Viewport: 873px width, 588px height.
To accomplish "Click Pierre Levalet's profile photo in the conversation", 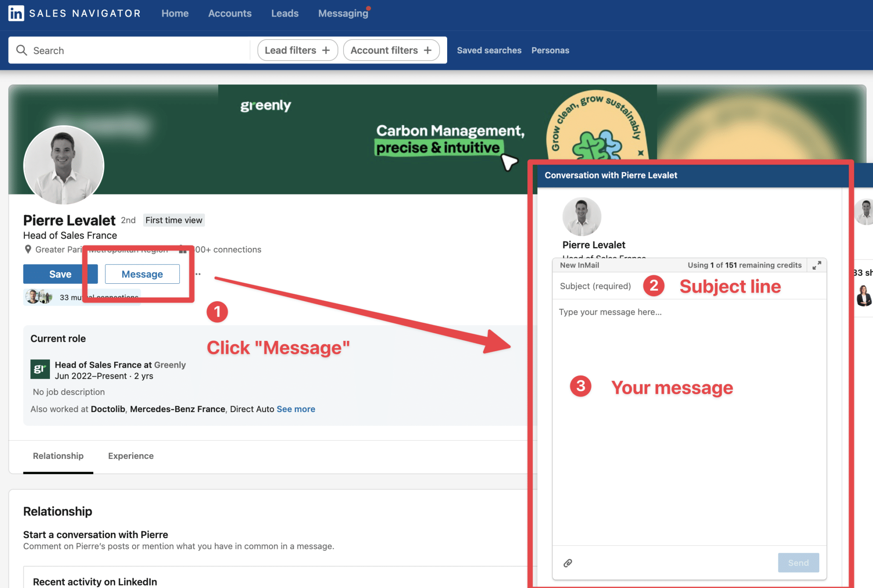I will (581, 216).
